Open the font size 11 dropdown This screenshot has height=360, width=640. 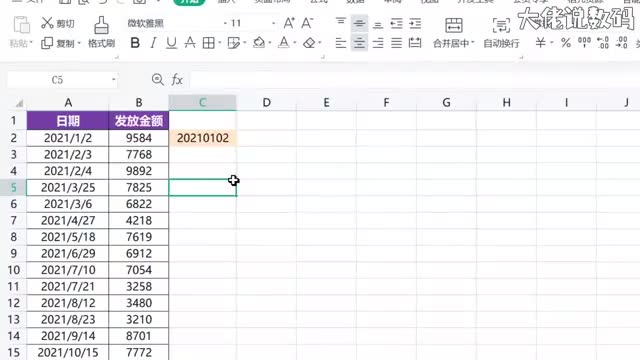click(273, 24)
